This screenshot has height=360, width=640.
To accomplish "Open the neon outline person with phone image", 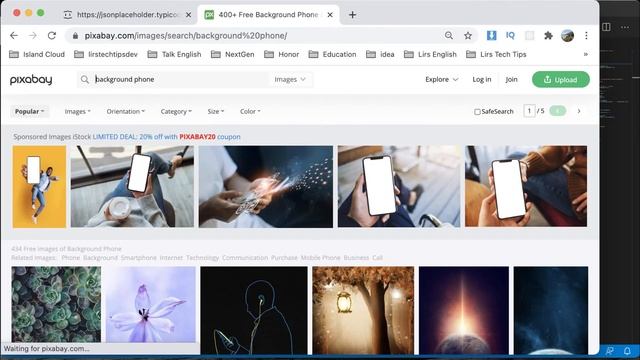I will (254, 310).
